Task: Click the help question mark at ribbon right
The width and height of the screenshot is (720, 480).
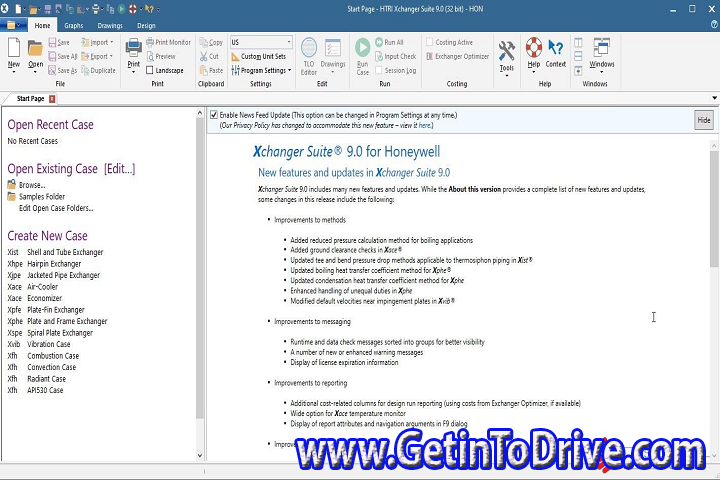Action: (714, 25)
